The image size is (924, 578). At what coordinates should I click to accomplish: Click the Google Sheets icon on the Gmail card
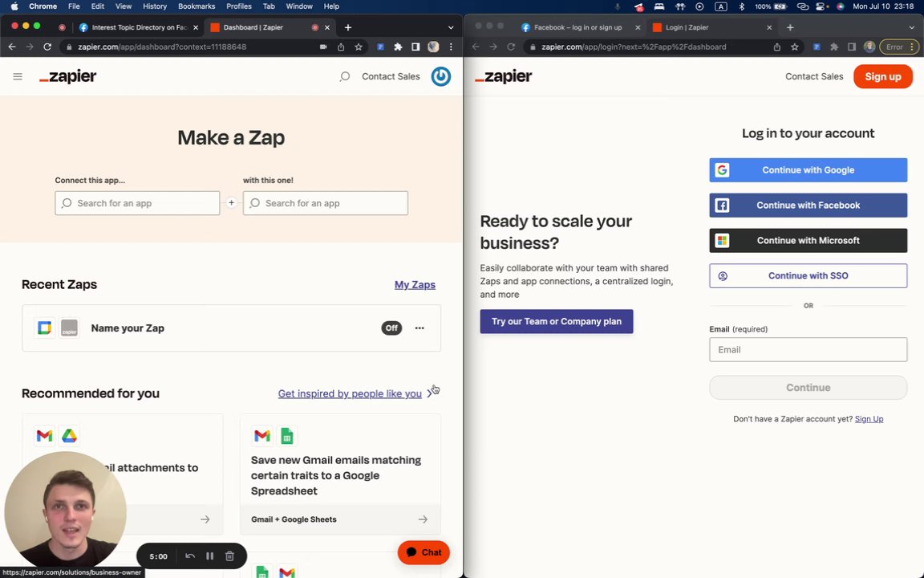coord(287,436)
